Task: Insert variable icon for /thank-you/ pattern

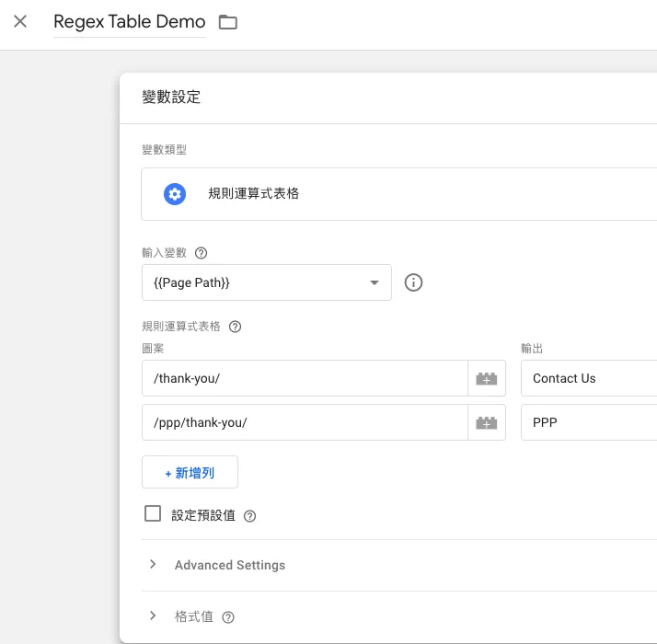Action: [487, 378]
